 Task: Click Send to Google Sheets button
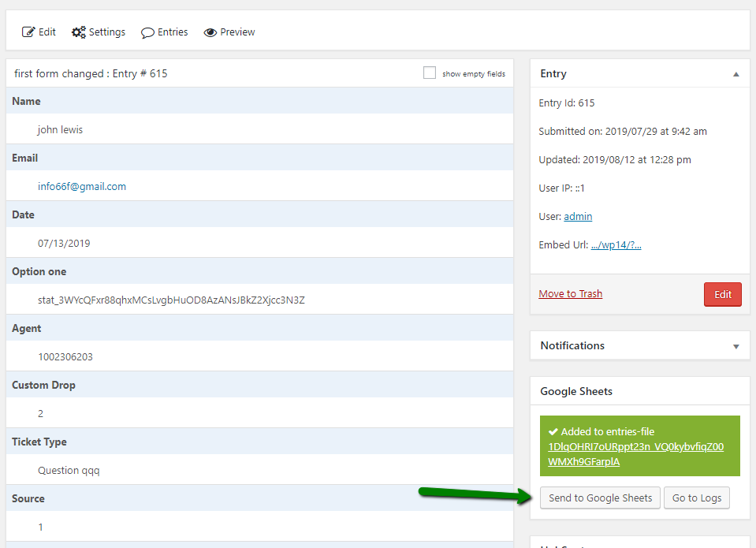click(x=600, y=498)
